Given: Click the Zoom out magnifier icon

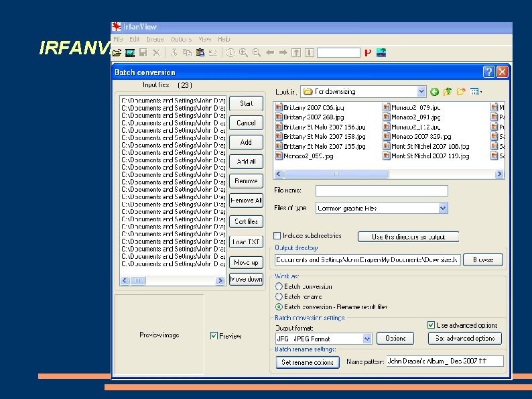Looking at the screenshot, I should click(257, 52).
